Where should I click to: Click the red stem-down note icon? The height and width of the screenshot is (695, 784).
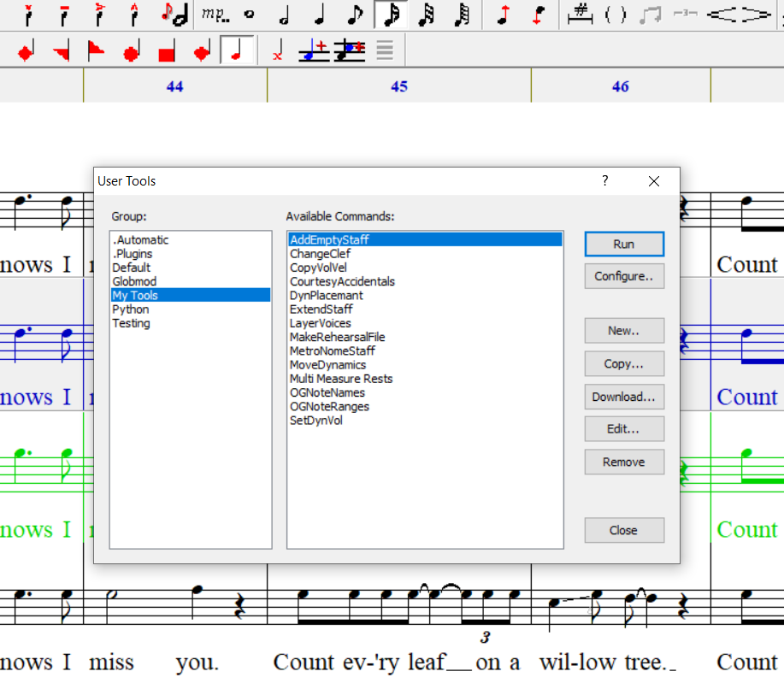[x=539, y=15]
